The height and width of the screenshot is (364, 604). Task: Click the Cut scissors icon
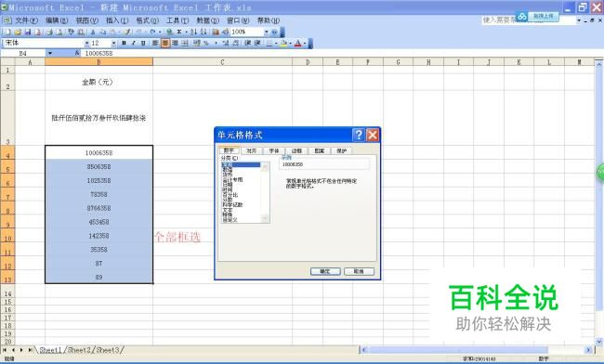click(x=93, y=32)
